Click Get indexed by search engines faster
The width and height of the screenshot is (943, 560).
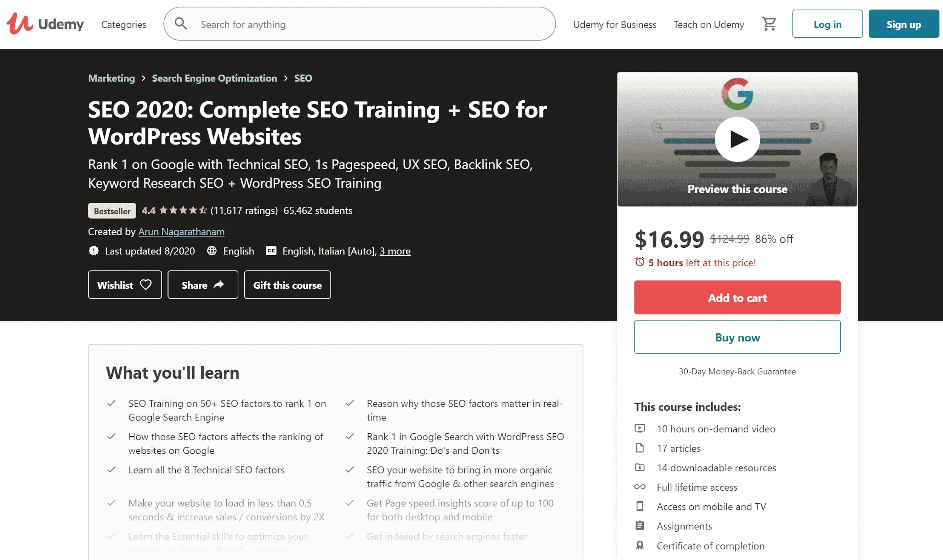click(447, 536)
